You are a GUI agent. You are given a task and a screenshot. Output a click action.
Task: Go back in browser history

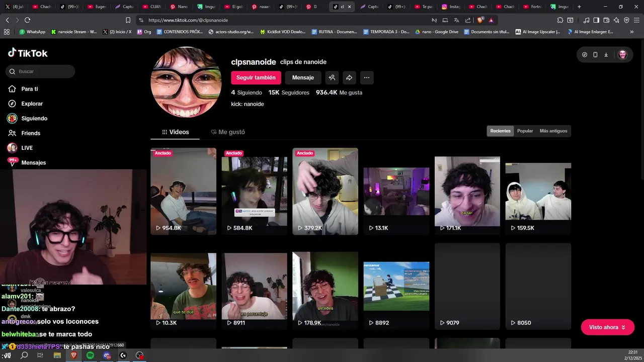7,20
